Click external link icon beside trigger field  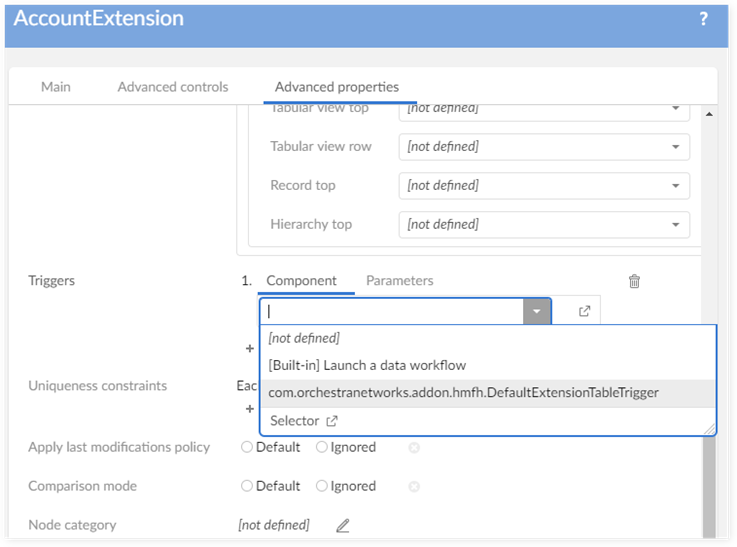(585, 311)
